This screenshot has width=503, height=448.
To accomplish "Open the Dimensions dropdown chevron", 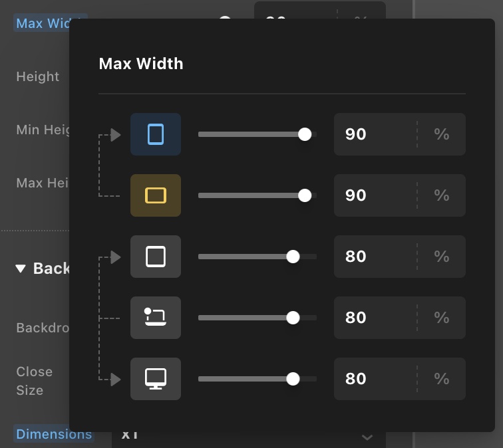I will click(x=367, y=437).
